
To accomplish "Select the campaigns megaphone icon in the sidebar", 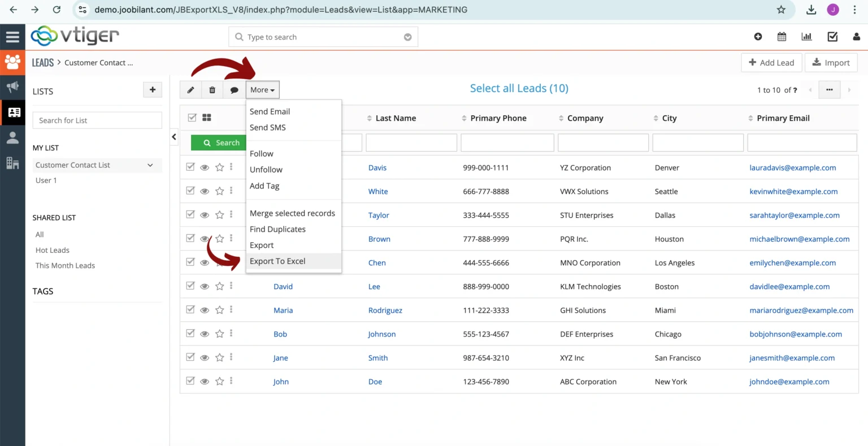I will (12, 87).
